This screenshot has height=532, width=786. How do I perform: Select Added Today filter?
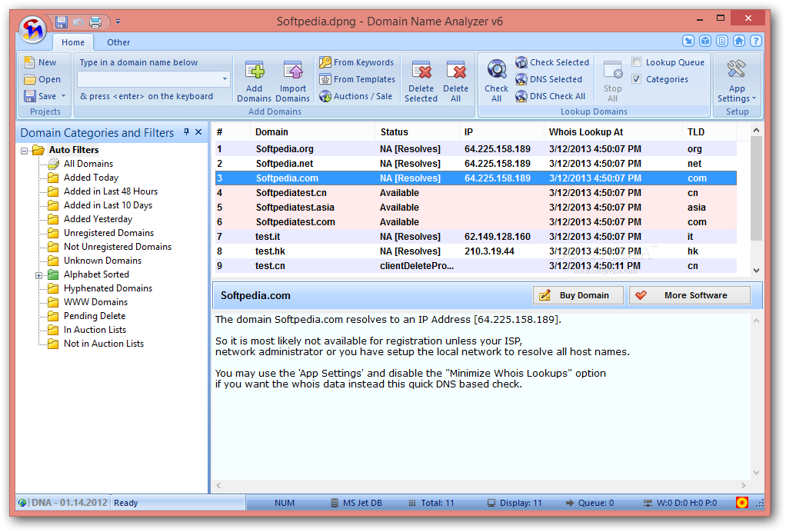pos(91,178)
